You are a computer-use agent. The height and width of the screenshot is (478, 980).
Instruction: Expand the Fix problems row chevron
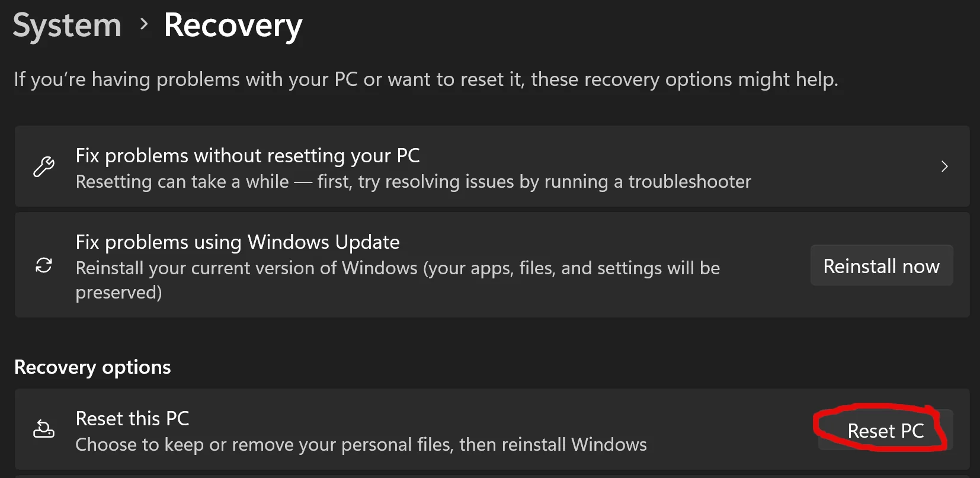pos(944,166)
